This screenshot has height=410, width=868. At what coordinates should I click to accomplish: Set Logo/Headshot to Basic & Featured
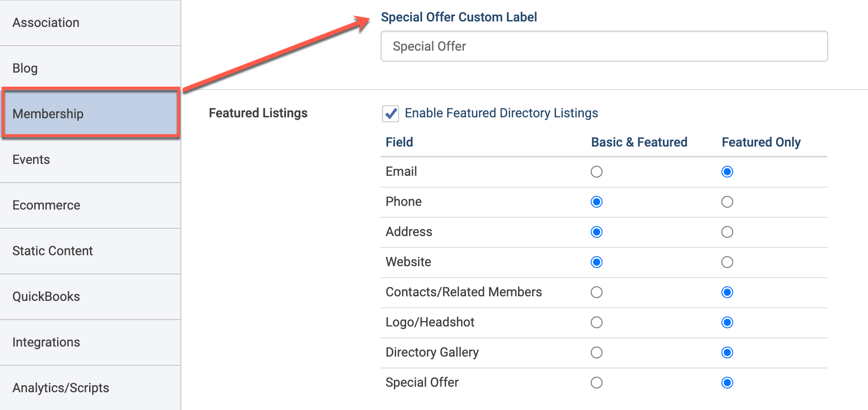[597, 322]
